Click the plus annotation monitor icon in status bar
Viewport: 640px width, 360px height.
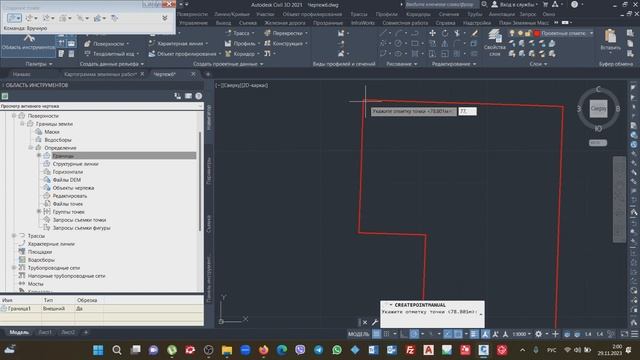[555, 334]
